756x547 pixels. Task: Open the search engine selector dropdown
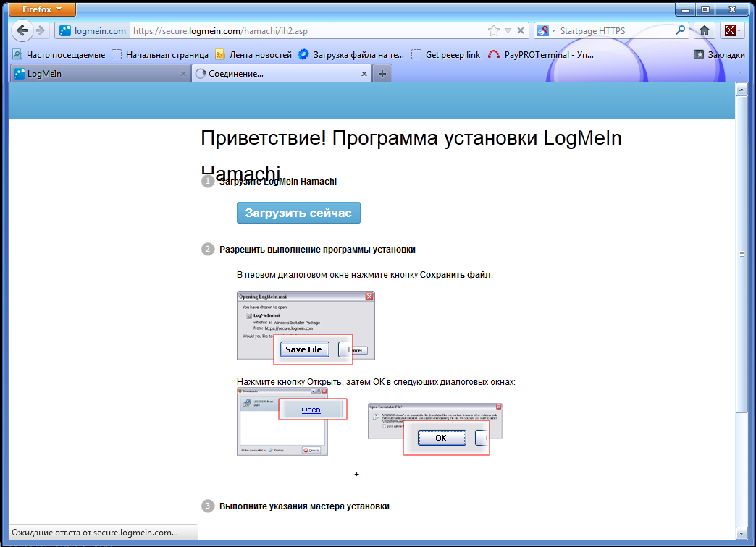547,31
